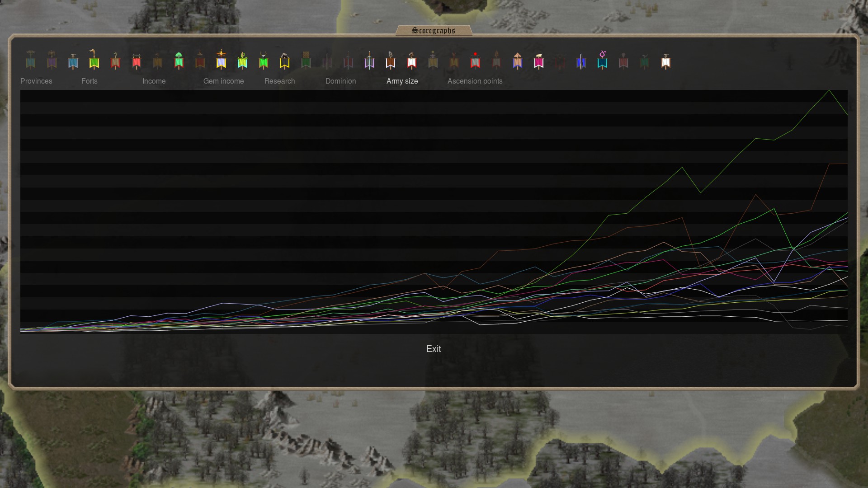
Task: Toggle the dim dark-red banner with pointed hat
Action: pos(200,60)
